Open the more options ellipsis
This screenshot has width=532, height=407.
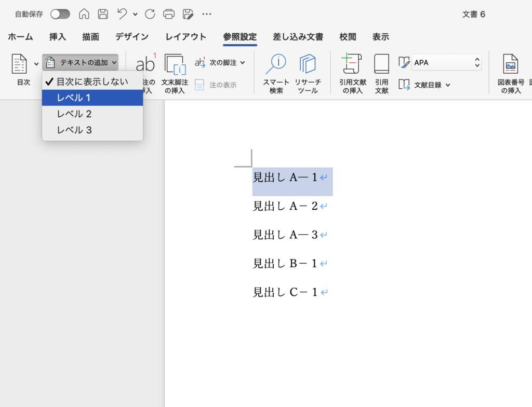(207, 14)
